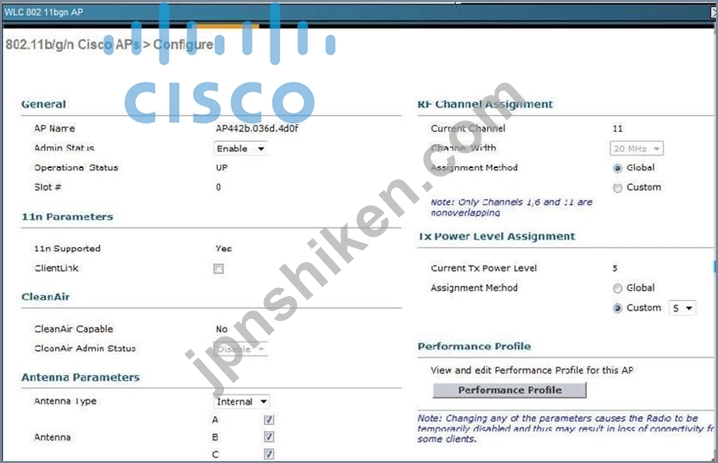
Task: Click the CleanAir section heading
Action: click(x=45, y=297)
